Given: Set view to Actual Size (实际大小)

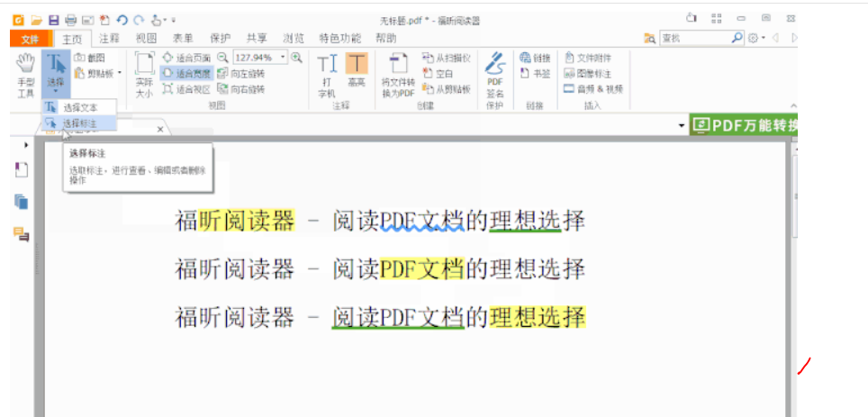Looking at the screenshot, I should 144,76.
